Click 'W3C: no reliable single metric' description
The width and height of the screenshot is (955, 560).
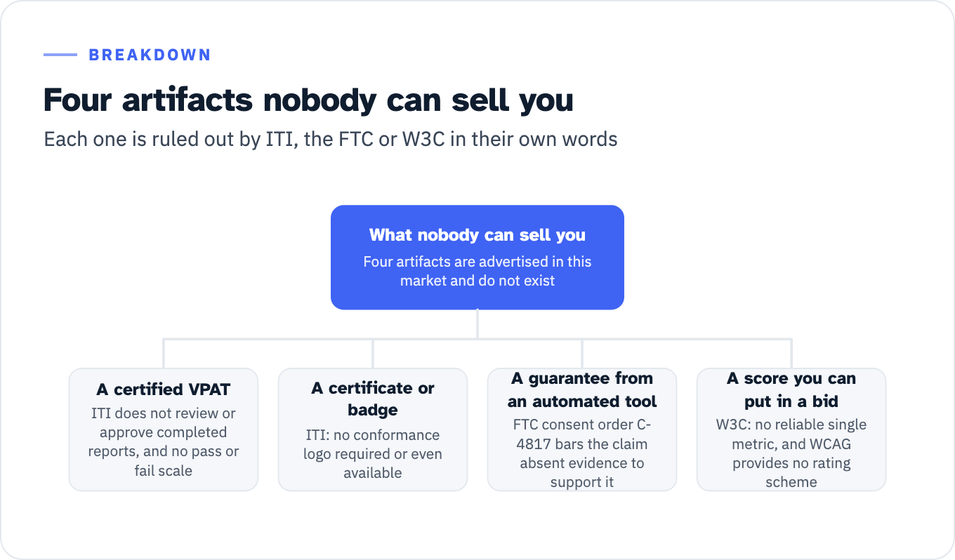point(791,453)
